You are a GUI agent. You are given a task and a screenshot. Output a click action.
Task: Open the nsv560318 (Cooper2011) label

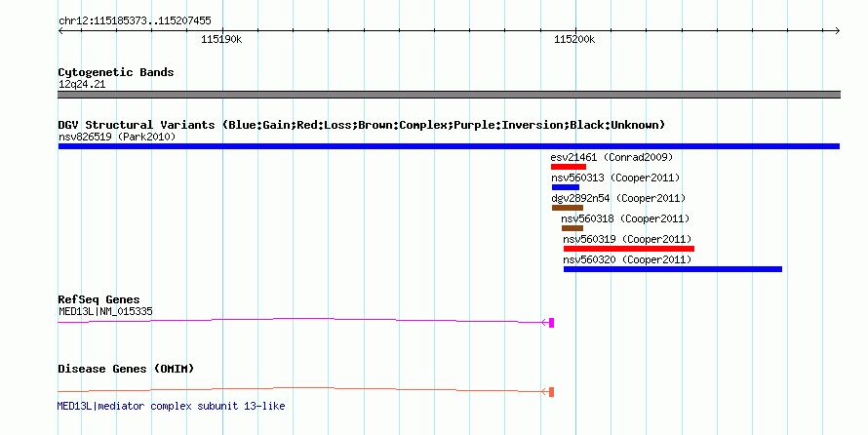click(625, 218)
